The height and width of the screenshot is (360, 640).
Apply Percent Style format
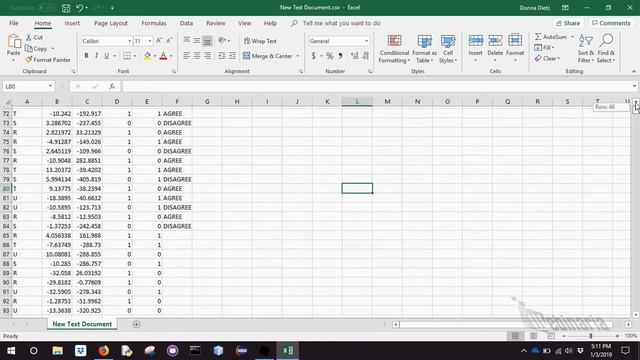[329, 56]
